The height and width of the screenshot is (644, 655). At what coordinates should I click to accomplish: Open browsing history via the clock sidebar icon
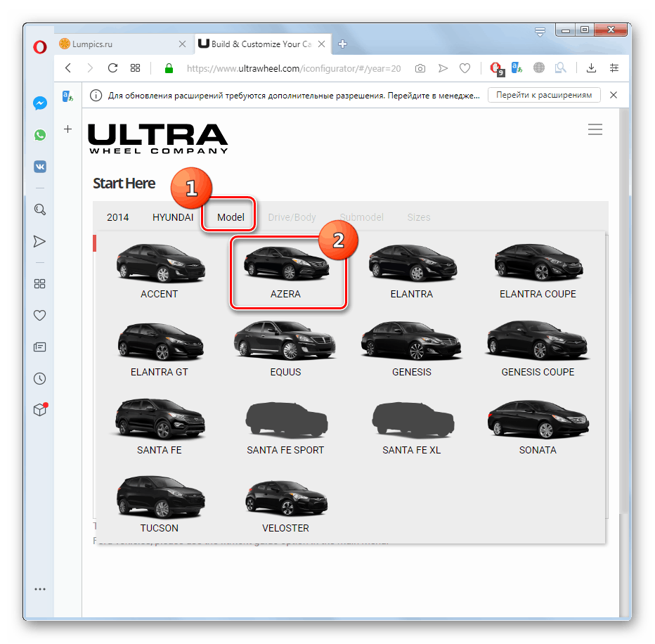(40, 378)
